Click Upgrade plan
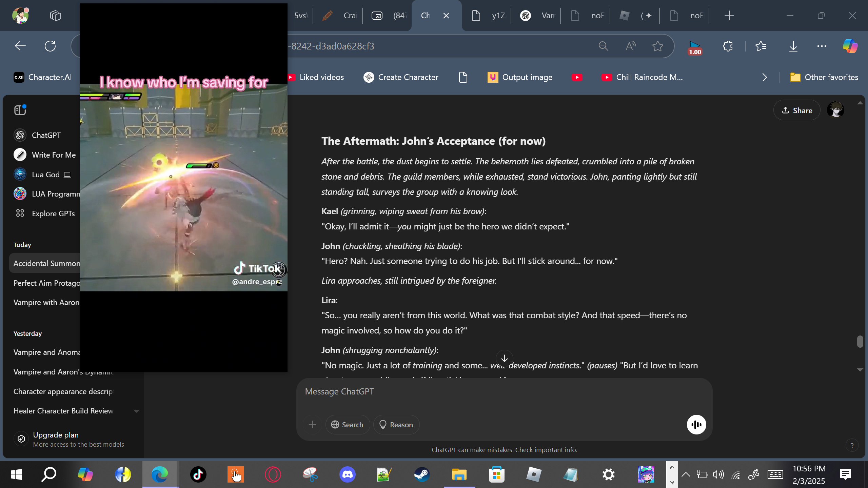This screenshot has height=488, width=868. [69, 439]
